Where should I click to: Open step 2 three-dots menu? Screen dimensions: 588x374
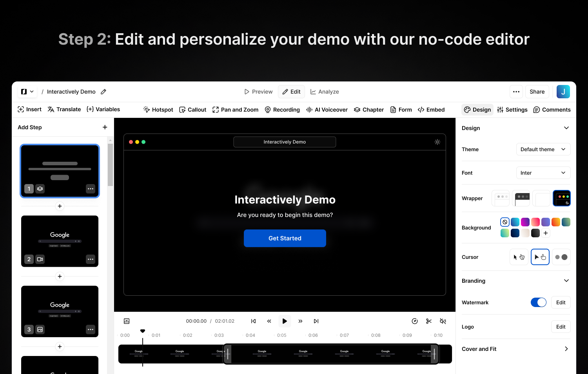tap(91, 259)
